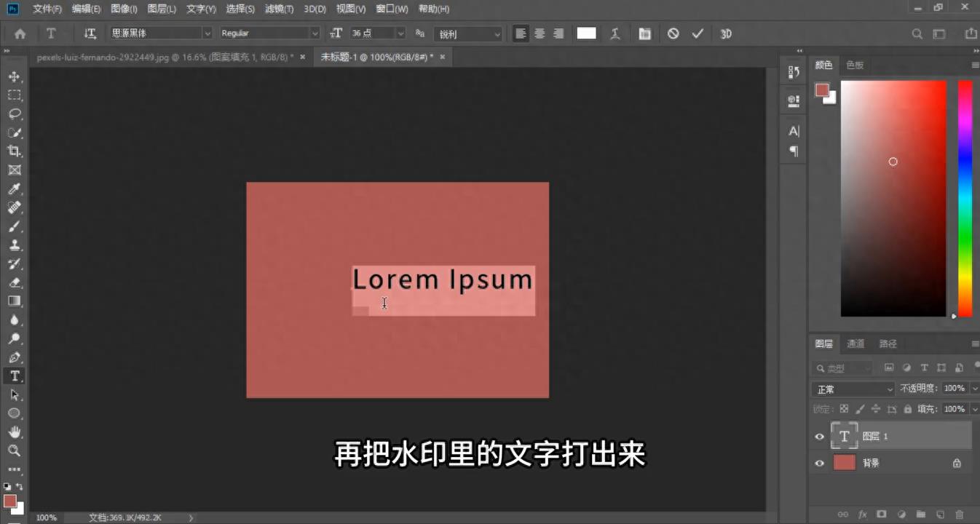
Task: Open the Color panel menu
Action: (975, 65)
